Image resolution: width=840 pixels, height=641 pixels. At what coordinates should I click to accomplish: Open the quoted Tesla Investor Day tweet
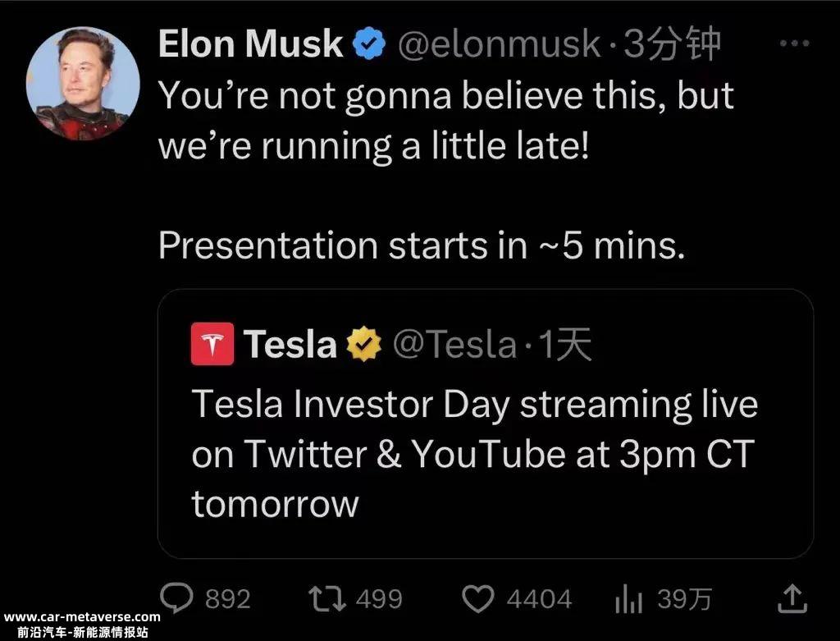point(486,424)
